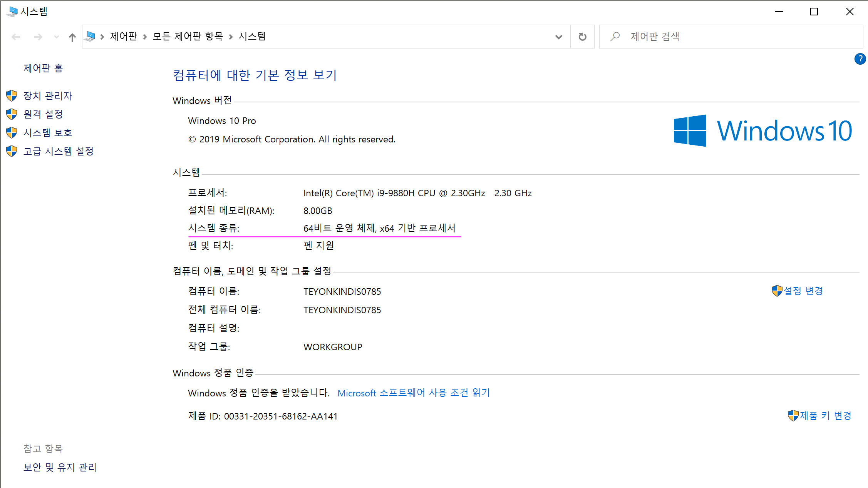Select 64비트 운영 체제 system type value
Image resolution: width=868 pixels, height=488 pixels.
click(x=379, y=228)
